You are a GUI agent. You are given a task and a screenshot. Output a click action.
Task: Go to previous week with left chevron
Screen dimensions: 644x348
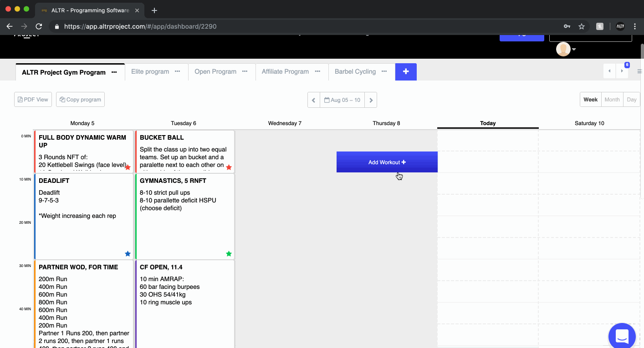tap(314, 100)
